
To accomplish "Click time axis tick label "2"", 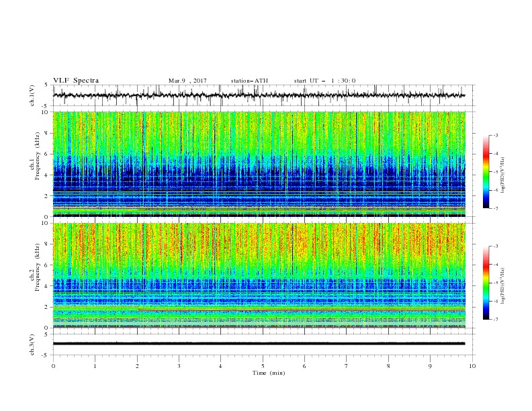I will pos(137,366).
